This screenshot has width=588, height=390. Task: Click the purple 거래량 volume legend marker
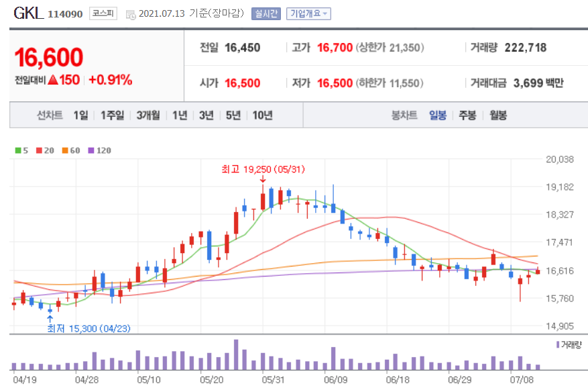558,344
